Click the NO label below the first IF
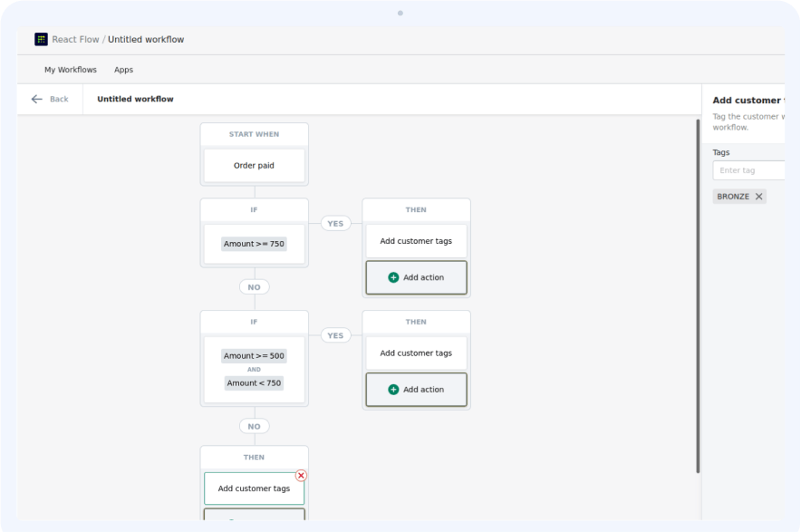The width and height of the screenshot is (801, 532). (254, 286)
